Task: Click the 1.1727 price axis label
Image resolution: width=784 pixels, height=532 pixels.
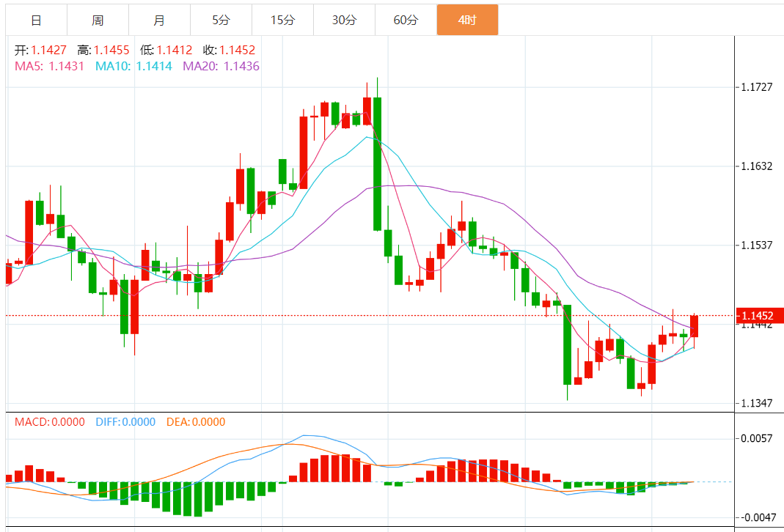Action: [758, 87]
